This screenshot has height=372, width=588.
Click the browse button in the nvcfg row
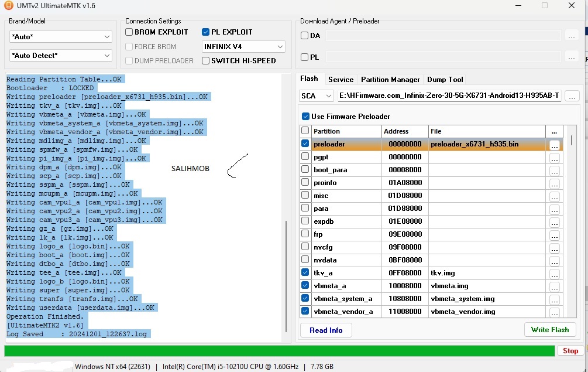click(554, 248)
